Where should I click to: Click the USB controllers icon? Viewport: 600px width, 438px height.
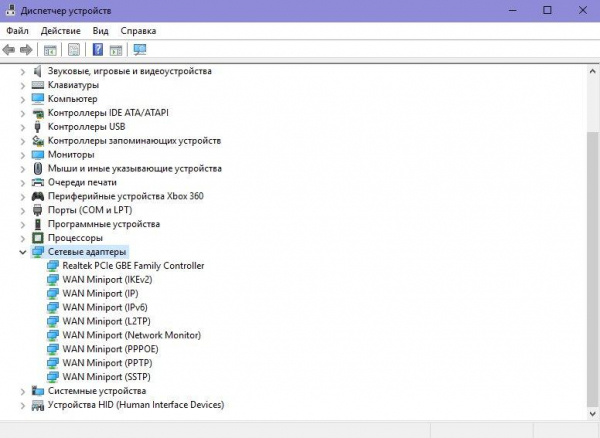39,127
